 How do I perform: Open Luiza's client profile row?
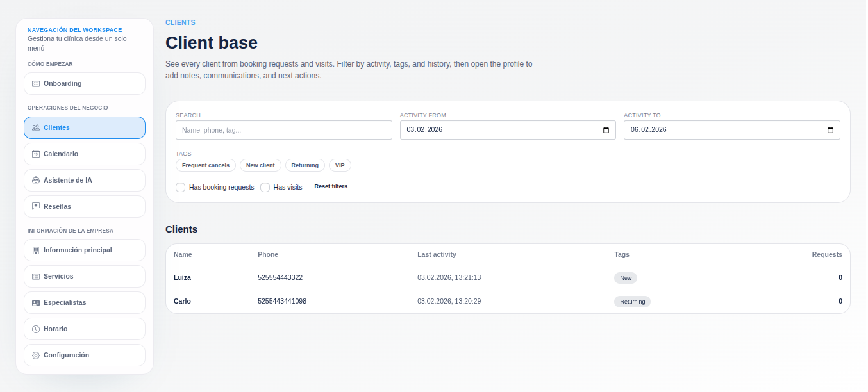(x=182, y=278)
